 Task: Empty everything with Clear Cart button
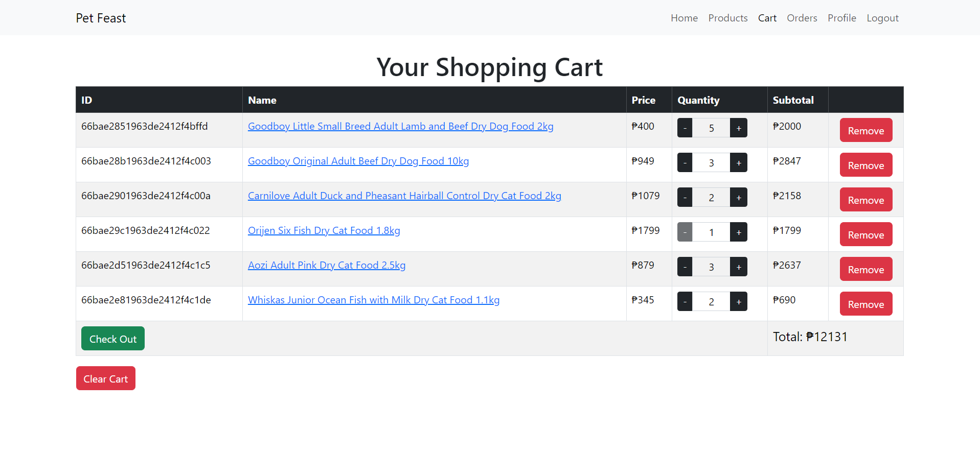pos(106,378)
